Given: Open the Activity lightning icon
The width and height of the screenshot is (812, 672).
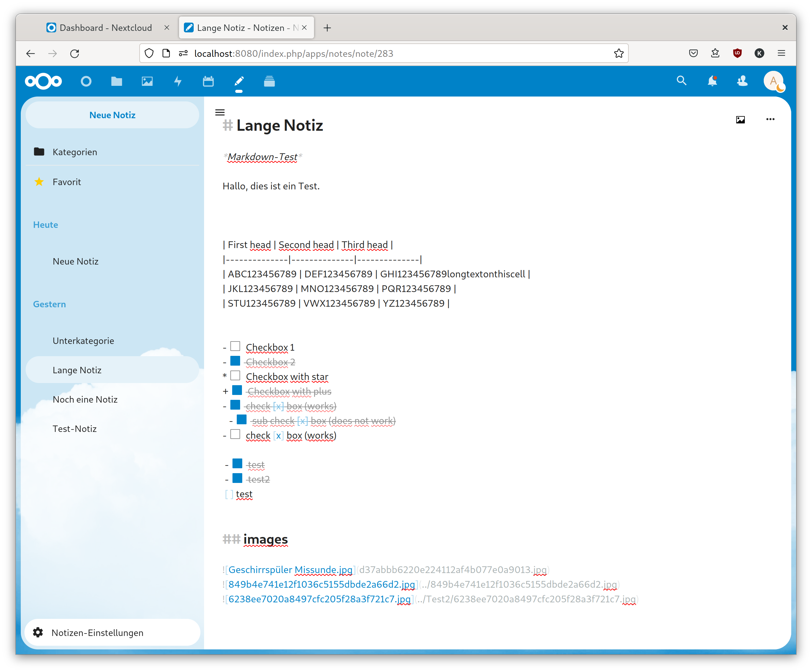Looking at the screenshot, I should (x=177, y=81).
